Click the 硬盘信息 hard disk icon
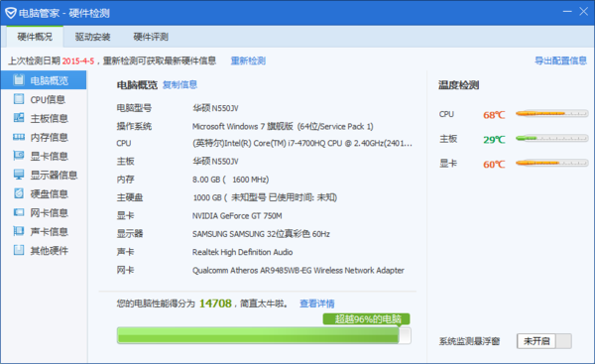Viewport: 595px width, 364px height. 19,193
